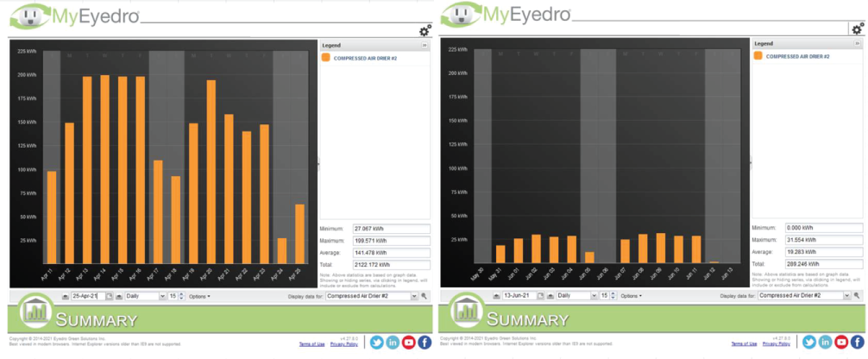Open calendar picker beside 25-Apr-21
Viewport: 868px width, 359px height.
point(110,296)
